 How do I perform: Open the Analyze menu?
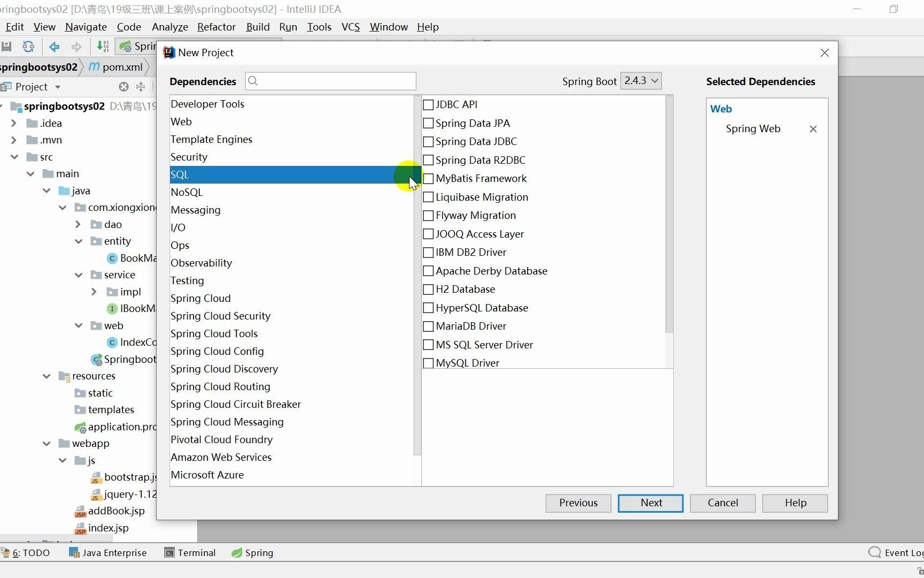click(170, 27)
